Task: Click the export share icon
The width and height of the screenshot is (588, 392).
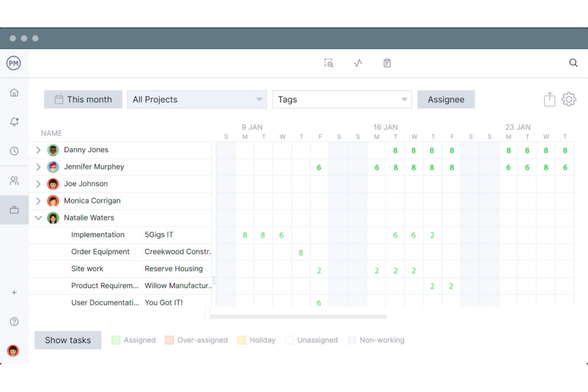Action: coord(549,99)
